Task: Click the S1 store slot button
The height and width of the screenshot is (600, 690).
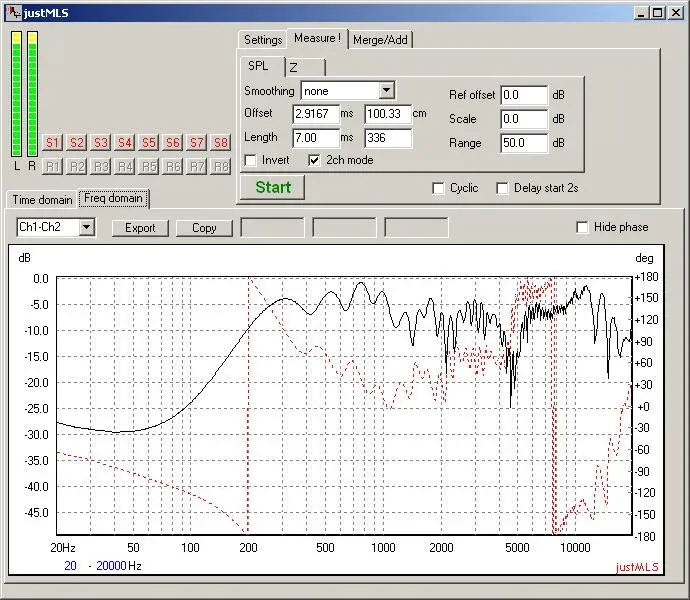Action: [52, 143]
